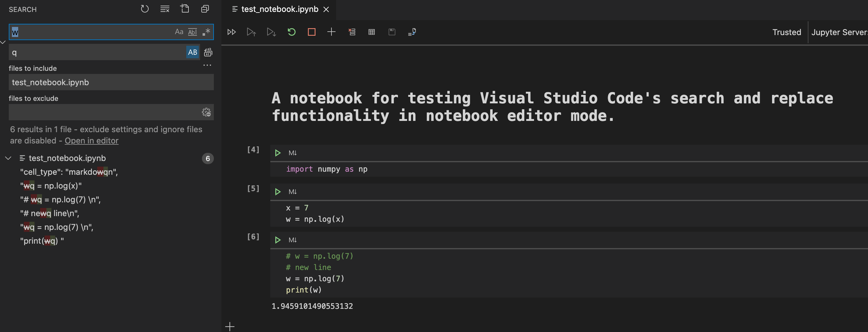Select the '# w = np.log(7)' result
The height and width of the screenshot is (332, 868).
60,199
